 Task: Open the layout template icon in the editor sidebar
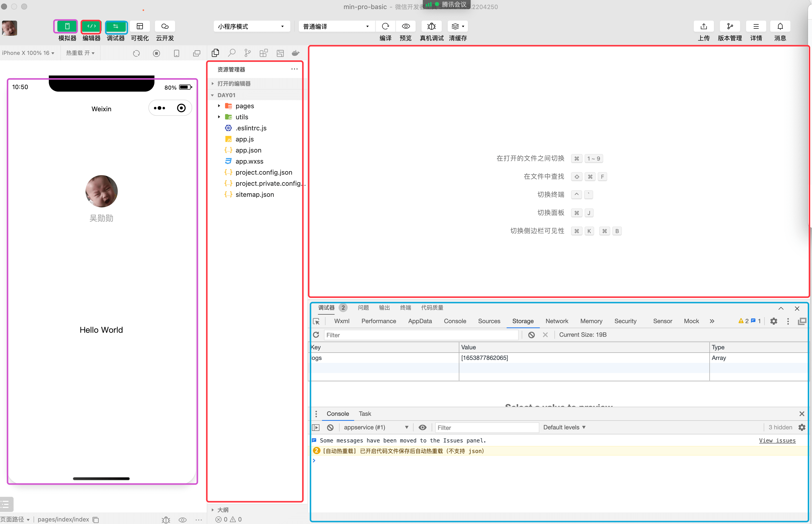coord(280,53)
